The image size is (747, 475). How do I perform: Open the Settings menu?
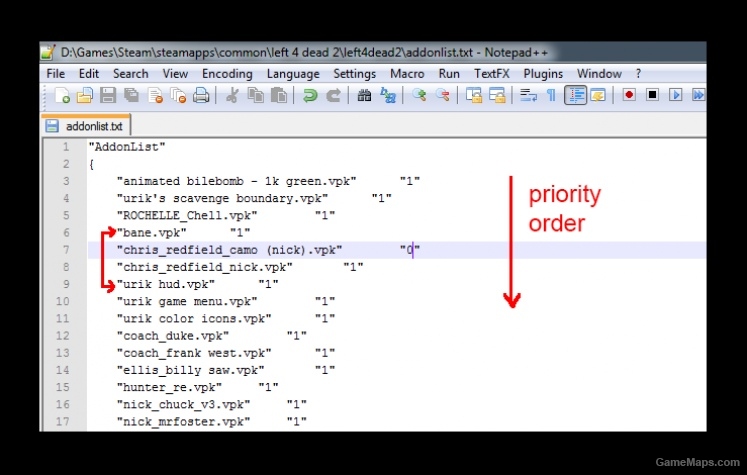pos(354,74)
